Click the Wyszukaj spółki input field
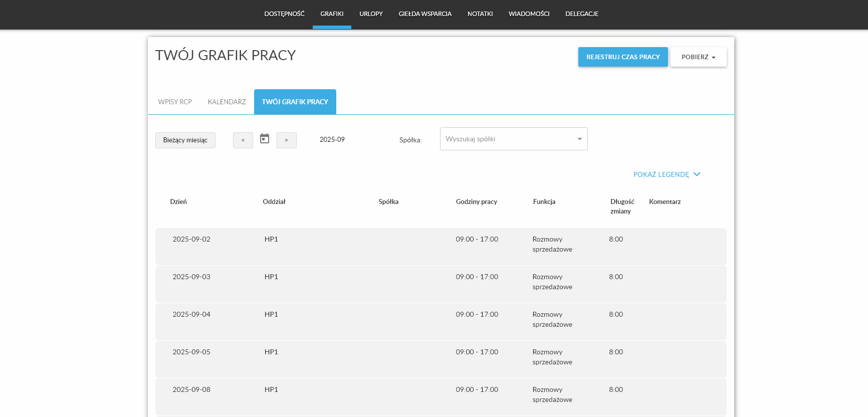Screen dimensions: 868x417 pos(506,139)
